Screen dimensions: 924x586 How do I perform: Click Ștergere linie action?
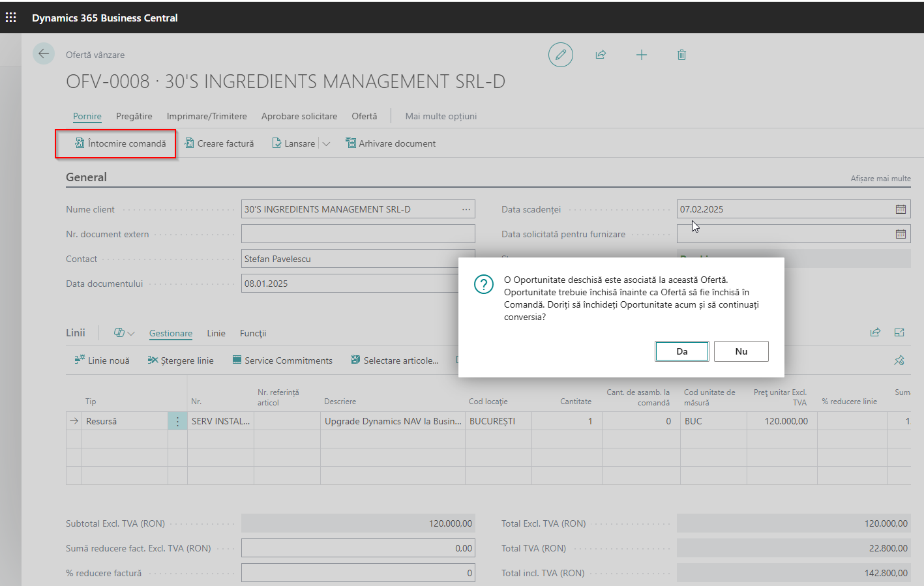tap(181, 360)
